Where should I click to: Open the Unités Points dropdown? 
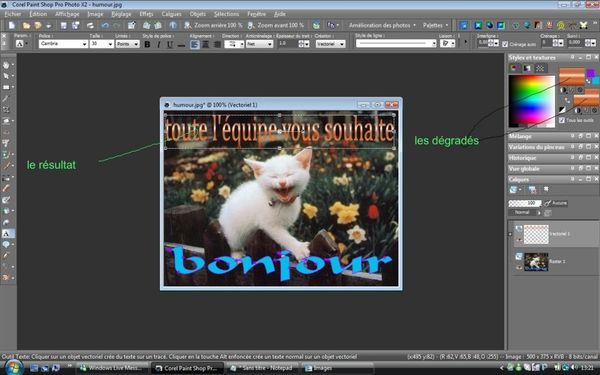click(136, 44)
